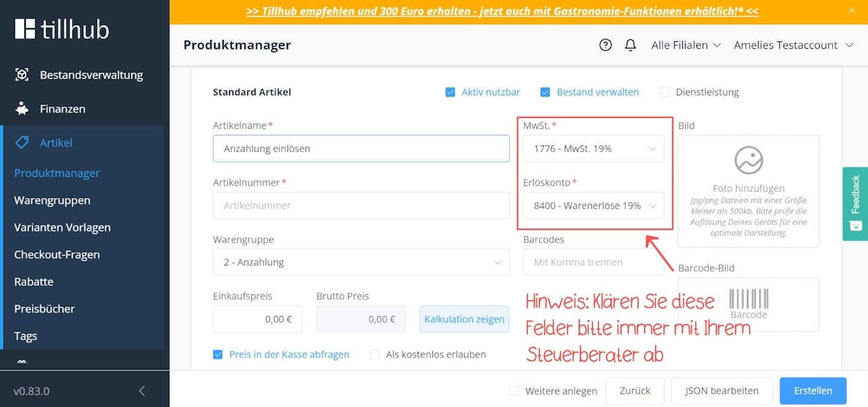The height and width of the screenshot is (407, 868).
Task: Toggle the Bestand verwalten checkbox
Action: click(545, 92)
